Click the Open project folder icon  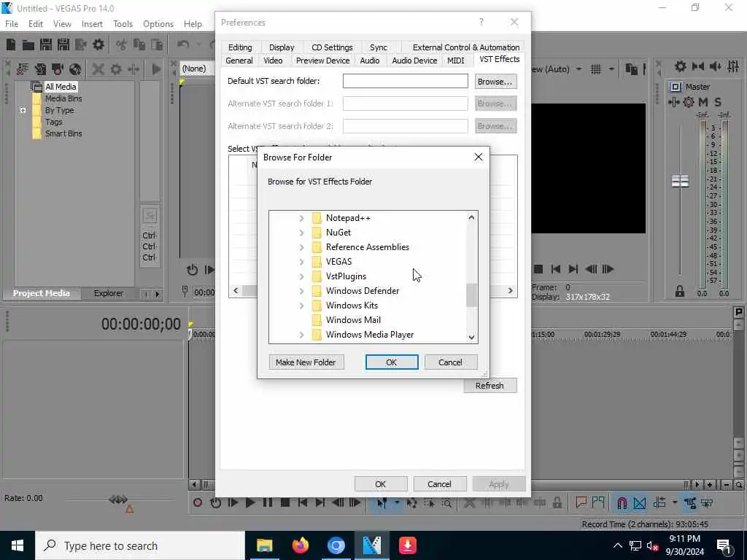point(28,44)
